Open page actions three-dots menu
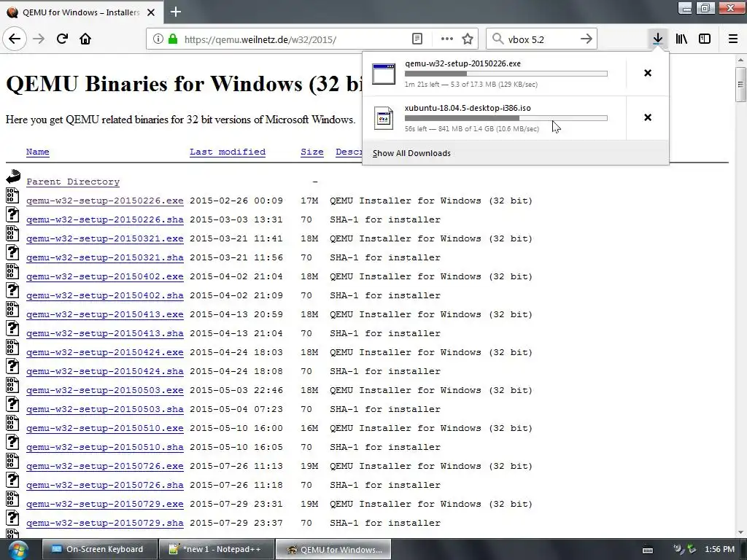Image resolution: width=747 pixels, height=560 pixels. (447, 39)
